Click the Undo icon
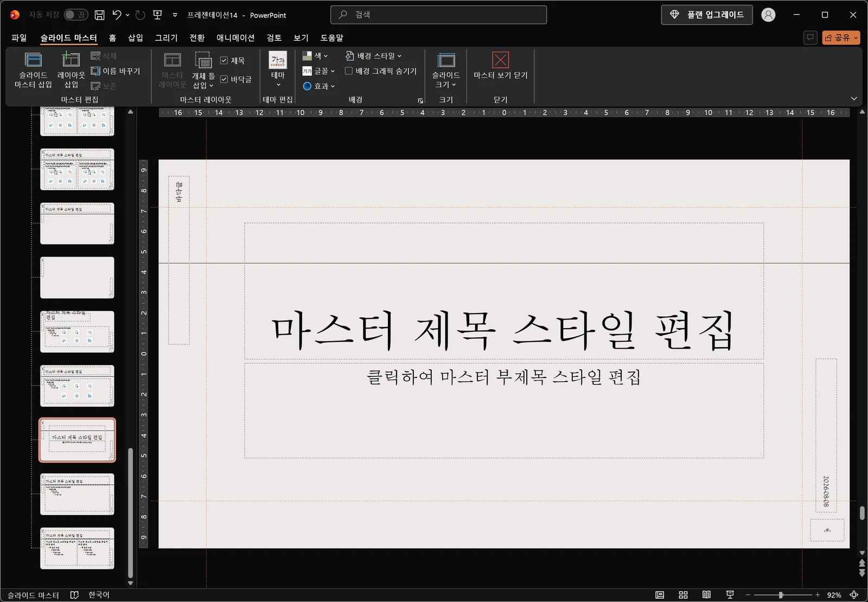 (x=117, y=15)
